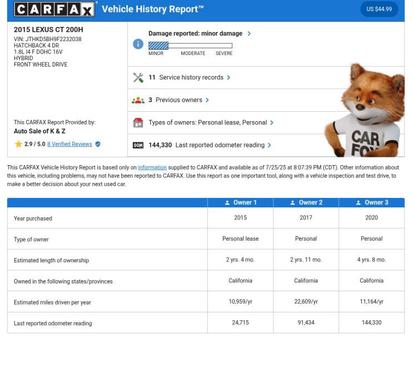
Task: Expand damage reported chevron arrow
Action: point(249,33)
